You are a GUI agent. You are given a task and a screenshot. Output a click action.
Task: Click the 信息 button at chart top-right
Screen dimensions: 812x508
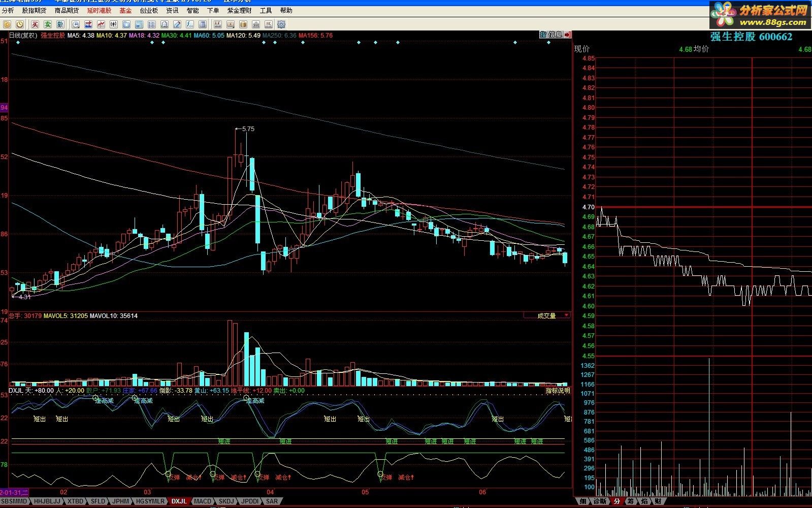click(x=555, y=35)
